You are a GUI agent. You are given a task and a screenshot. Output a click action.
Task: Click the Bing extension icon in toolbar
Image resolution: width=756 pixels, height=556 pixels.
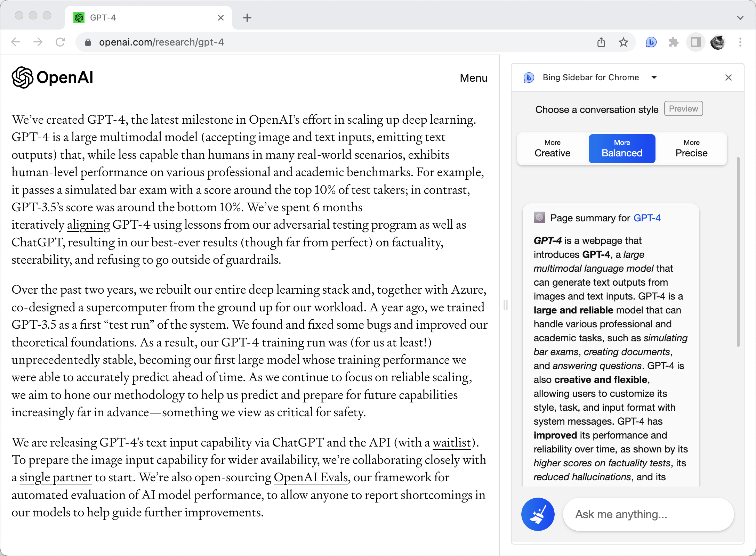click(651, 42)
